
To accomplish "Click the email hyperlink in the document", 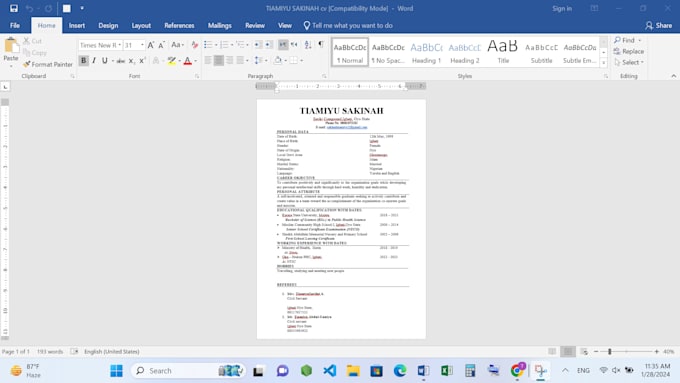I will 347,127.
